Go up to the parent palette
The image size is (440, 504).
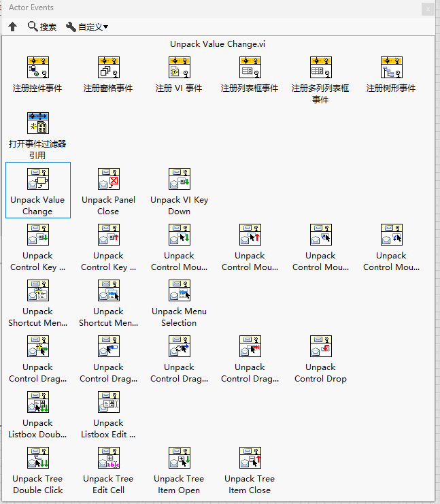[12, 27]
